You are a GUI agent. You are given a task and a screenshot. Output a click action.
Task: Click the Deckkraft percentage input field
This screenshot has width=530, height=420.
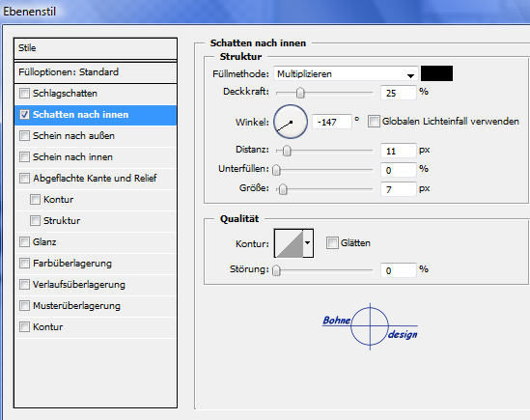tap(398, 93)
